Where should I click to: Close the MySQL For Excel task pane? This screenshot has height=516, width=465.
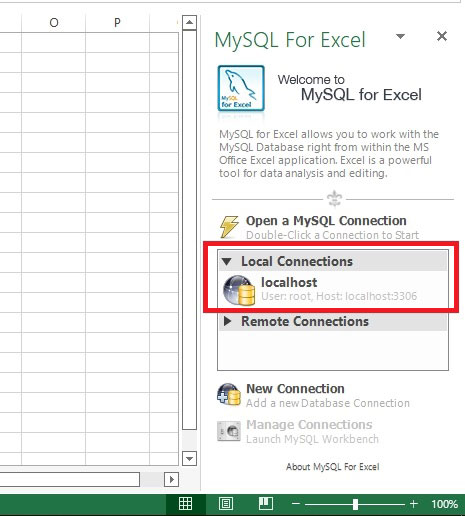[x=442, y=36]
